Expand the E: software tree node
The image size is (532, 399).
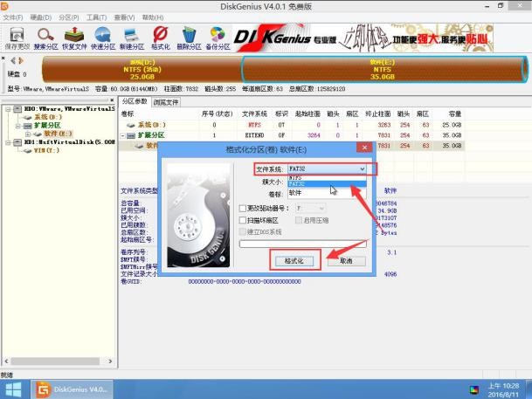pos(28,134)
